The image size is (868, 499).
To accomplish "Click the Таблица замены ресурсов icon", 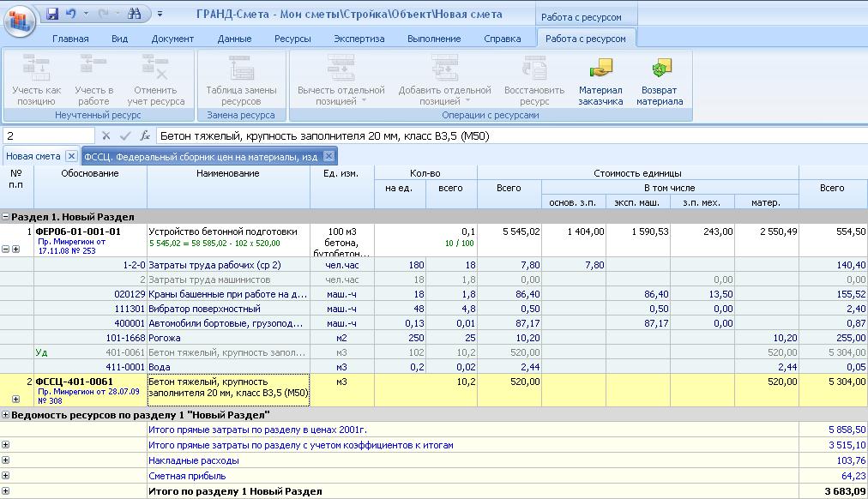I will pos(241,69).
